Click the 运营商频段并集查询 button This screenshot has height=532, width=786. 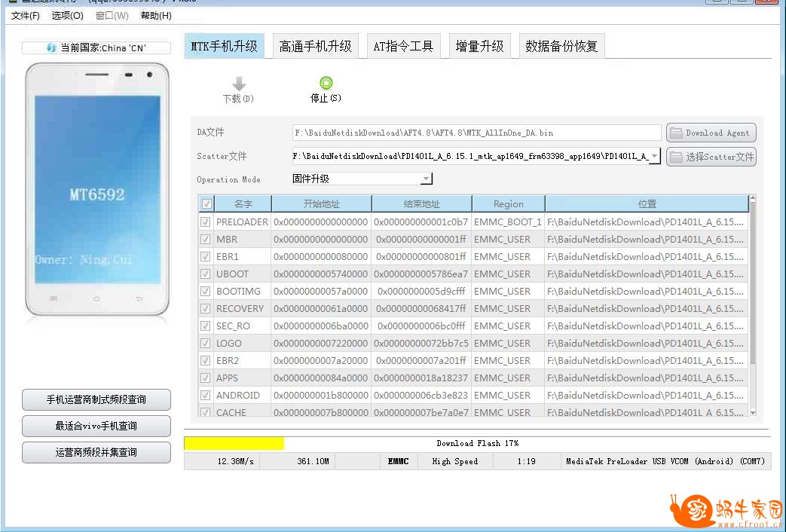point(96,452)
